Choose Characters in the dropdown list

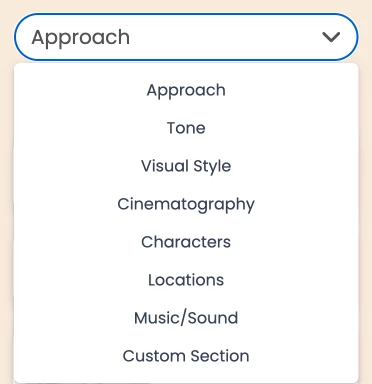pos(186,242)
